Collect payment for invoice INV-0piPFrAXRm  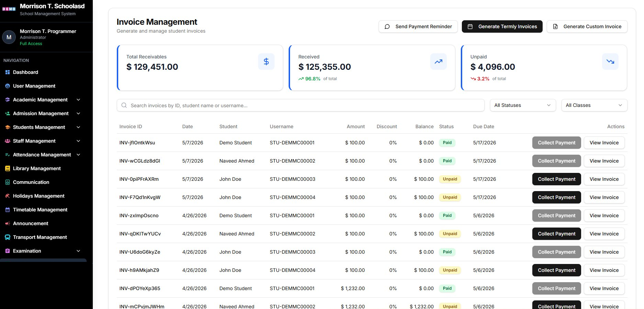click(556, 179)
